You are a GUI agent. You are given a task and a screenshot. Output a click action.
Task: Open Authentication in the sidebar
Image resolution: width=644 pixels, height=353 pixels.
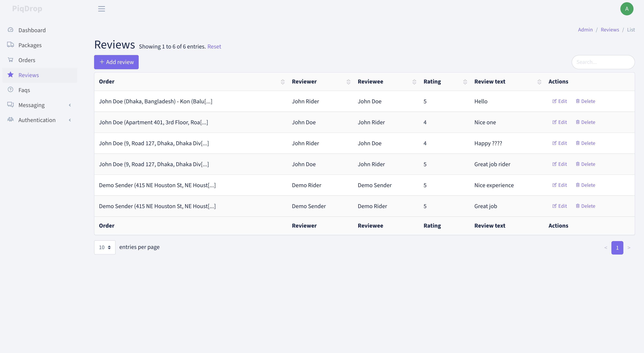pos(40,120)
